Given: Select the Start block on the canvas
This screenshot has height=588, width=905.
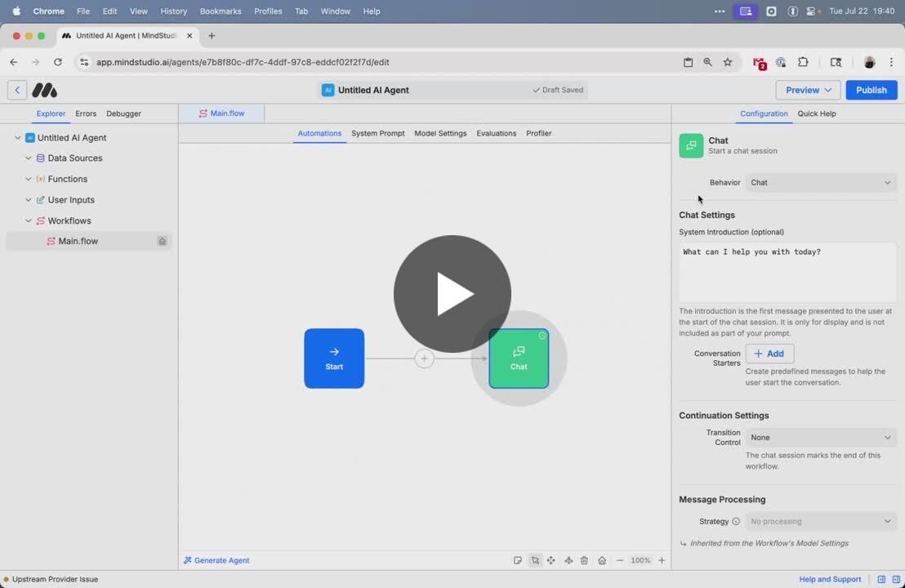Looking at the screenshot, I should coord(334,359).
